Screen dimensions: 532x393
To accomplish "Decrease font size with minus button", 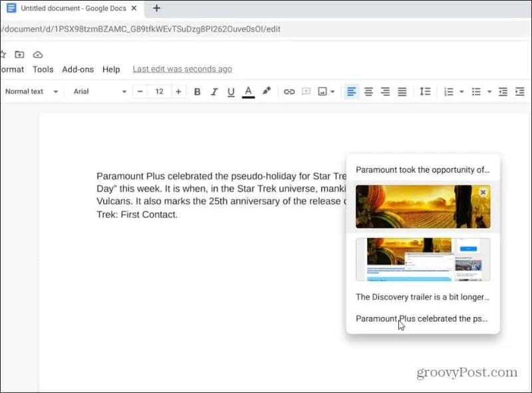I will pyautogui.click(x=140, y=92).
